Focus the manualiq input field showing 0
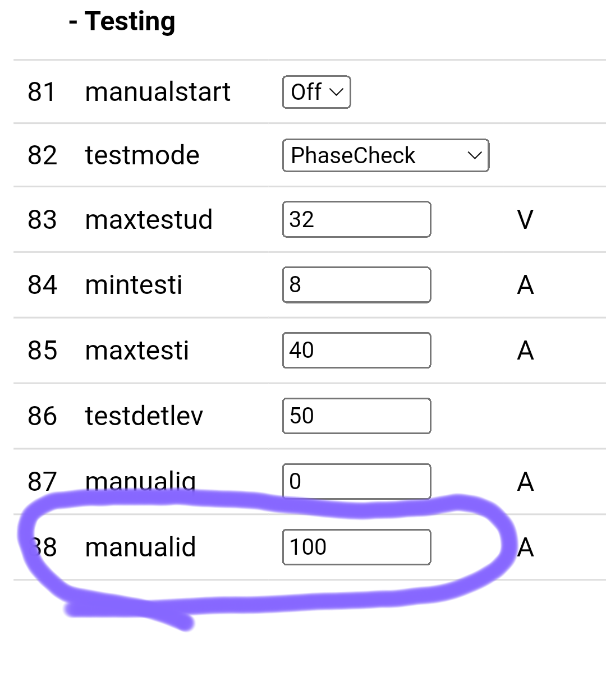 click(x=357, y=481)
